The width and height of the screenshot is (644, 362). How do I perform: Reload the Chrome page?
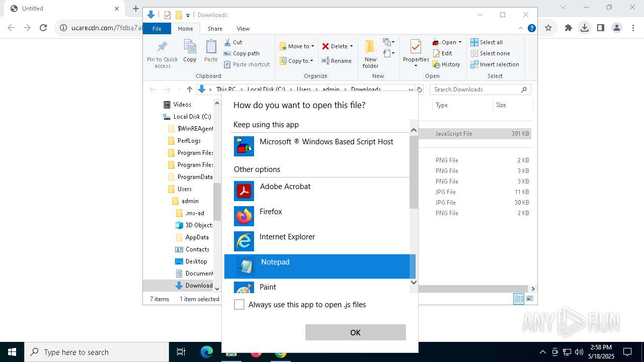pyautogui.click(x=43, y=28)
